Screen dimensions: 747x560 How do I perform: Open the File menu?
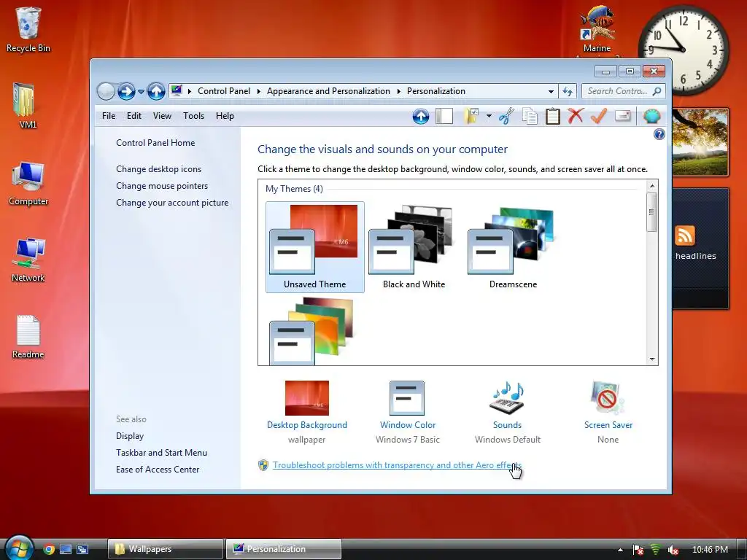point(109,116)
